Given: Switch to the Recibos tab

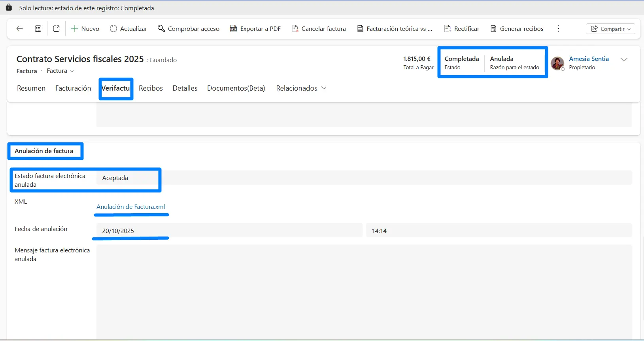Looking at the screenshot, I should coord(151,88).
